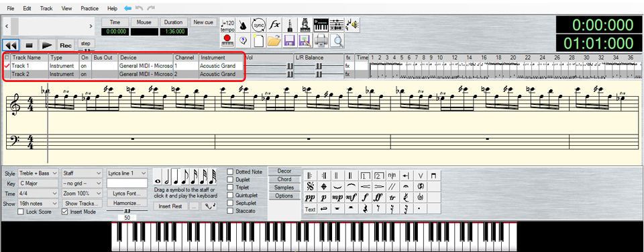The width and height of the screenshot is (644, 252).
Task: Open the Staff view dropdown
Action: tap(82, 173)
